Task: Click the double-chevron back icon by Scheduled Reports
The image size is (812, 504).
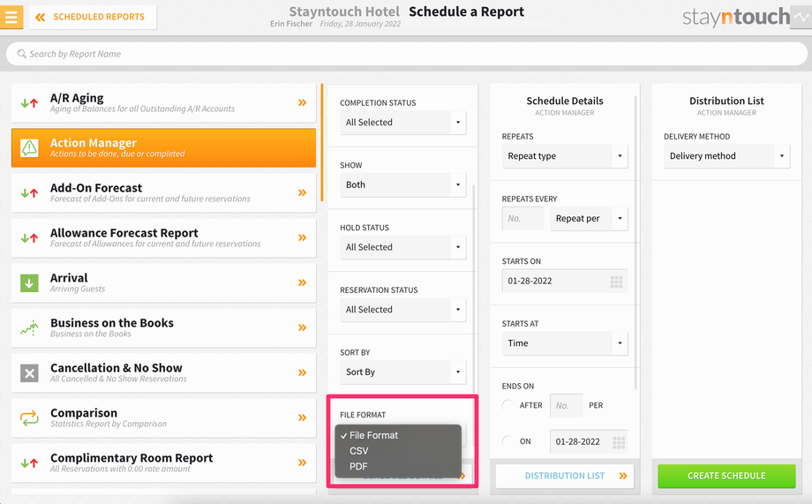Action: pos(41,17)
